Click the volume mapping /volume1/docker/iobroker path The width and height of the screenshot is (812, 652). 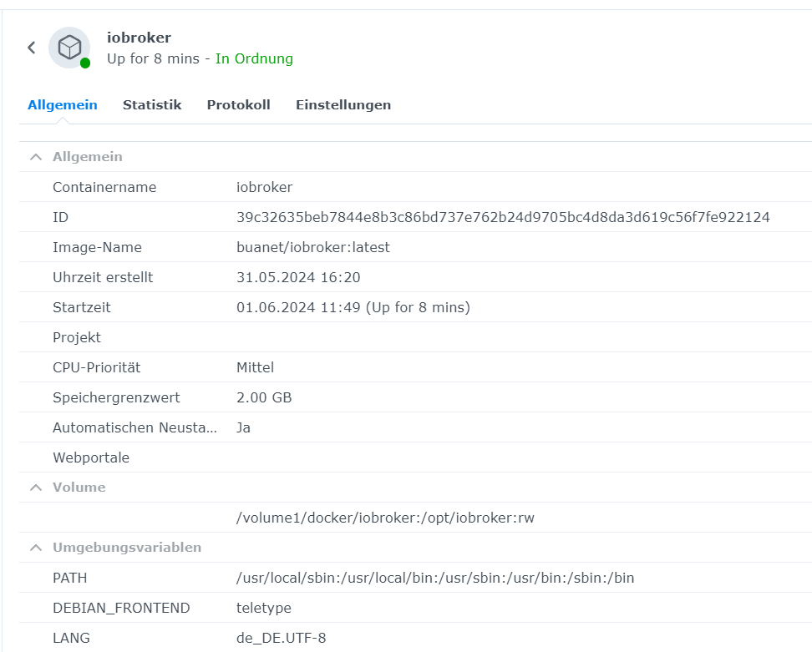click(385, 518)
